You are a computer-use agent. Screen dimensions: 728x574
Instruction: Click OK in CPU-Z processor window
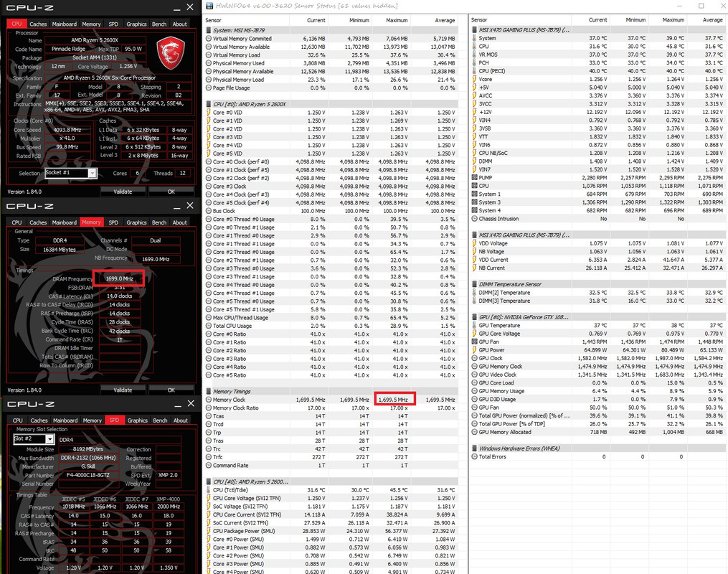coord(171,192)
